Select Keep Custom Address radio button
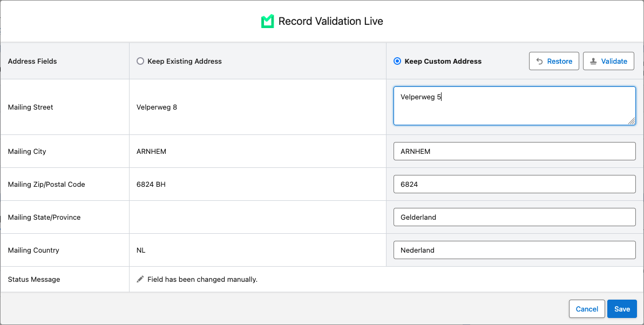The image size is (644, 325). pos(397,61)
